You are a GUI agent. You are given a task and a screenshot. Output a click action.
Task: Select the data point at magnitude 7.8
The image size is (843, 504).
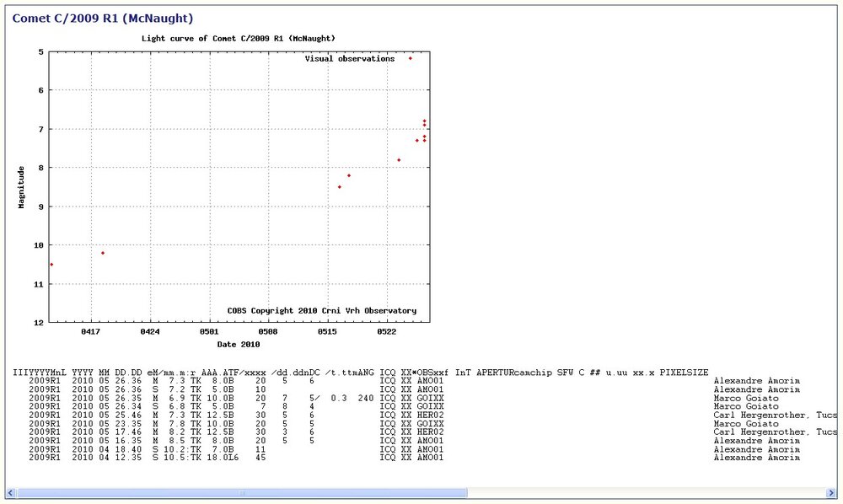pyautogui.click(x=399, y=160)
